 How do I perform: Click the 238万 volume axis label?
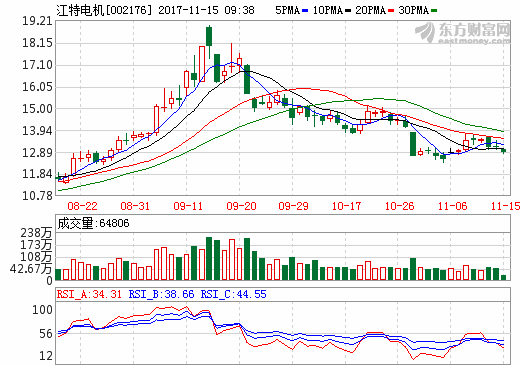point(36,233)
